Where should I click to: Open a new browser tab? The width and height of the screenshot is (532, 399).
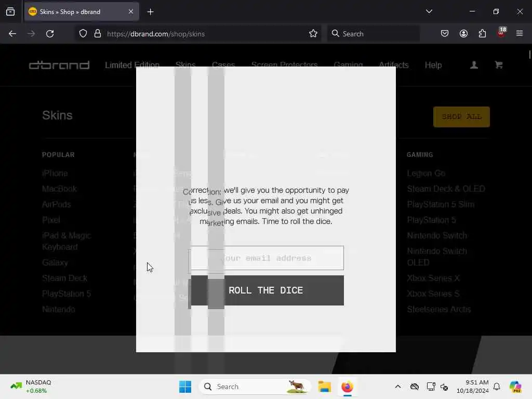[x=150, y=12]
